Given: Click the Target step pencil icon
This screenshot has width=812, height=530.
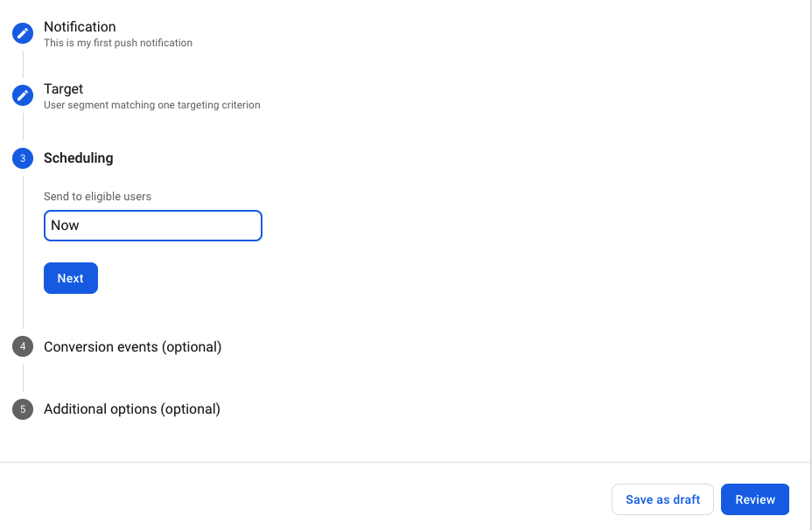Looking at the screenshot, I should coord(23,95).
